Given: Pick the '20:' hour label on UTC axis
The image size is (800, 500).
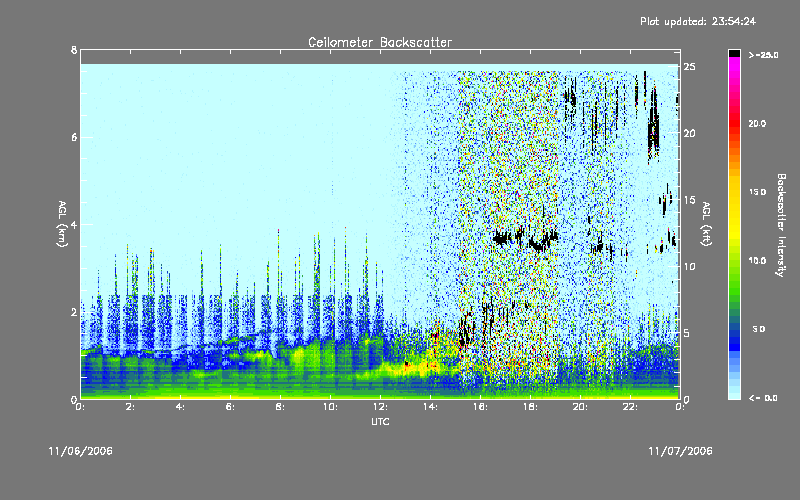Looking at the screenshot, I should coord(580,407).
